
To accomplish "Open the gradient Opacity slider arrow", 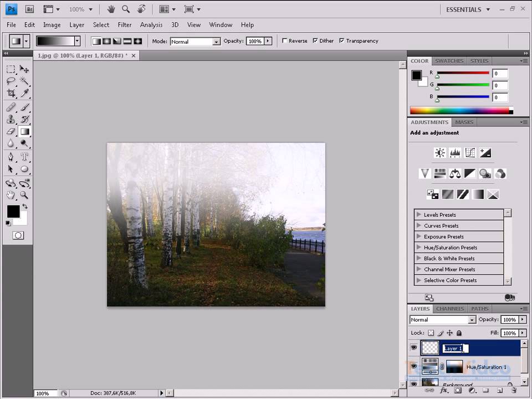I will tap(268, 41).
